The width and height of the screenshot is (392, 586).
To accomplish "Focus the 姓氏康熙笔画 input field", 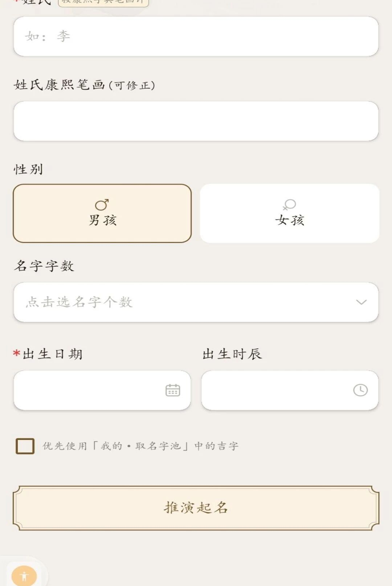I will click(x=196, y=121).
